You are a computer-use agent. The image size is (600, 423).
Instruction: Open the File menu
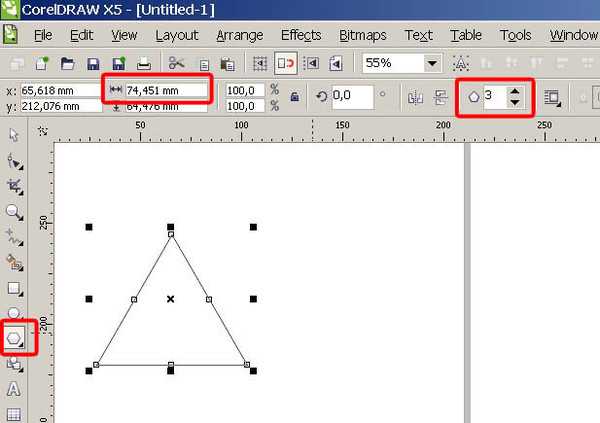(43, 35)
